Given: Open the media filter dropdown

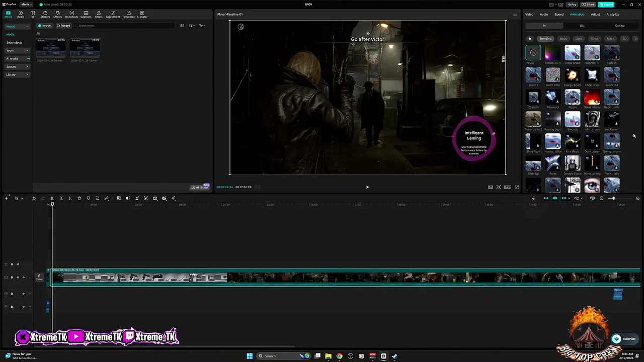Looking at the screenshot, I should click(202, 26).
